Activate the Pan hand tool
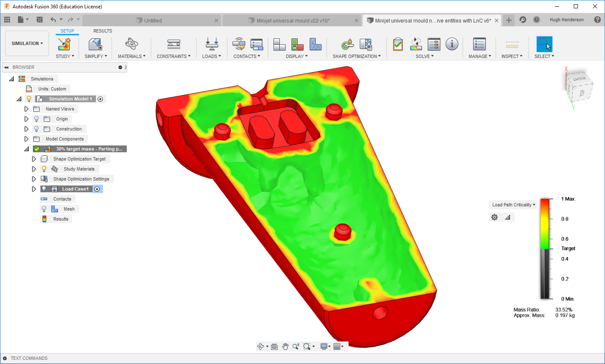 point(285,346)
